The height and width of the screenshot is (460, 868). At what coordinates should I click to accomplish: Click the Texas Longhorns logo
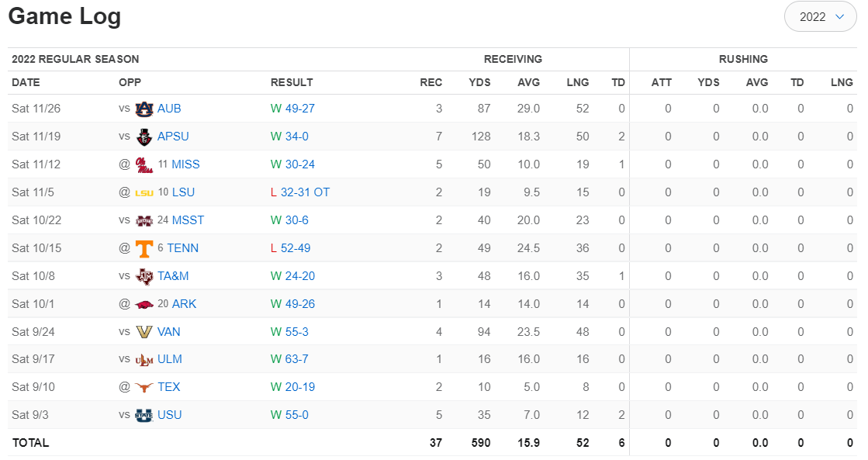[144, 387]
